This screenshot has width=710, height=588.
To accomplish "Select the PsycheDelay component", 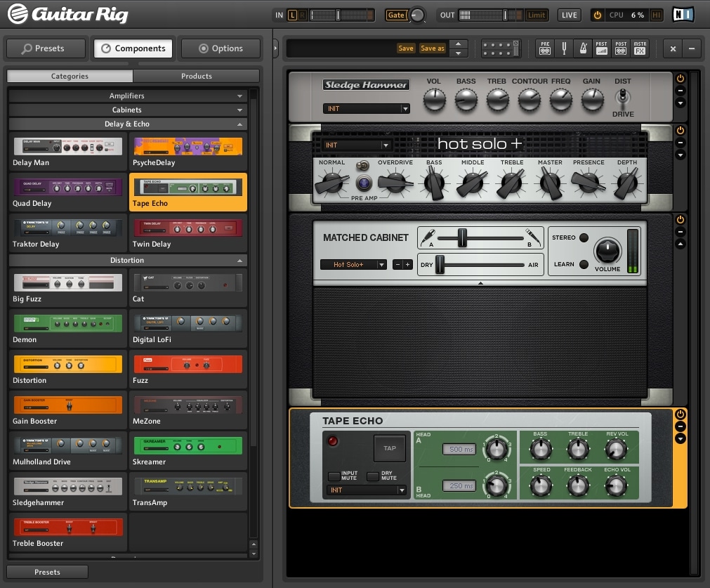I will tap(188, 152).
